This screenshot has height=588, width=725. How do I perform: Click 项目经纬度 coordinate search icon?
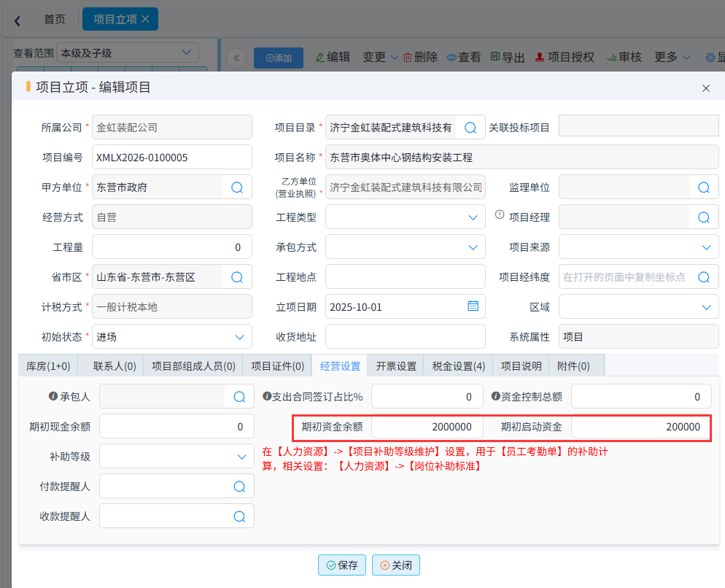click(703, 277)
